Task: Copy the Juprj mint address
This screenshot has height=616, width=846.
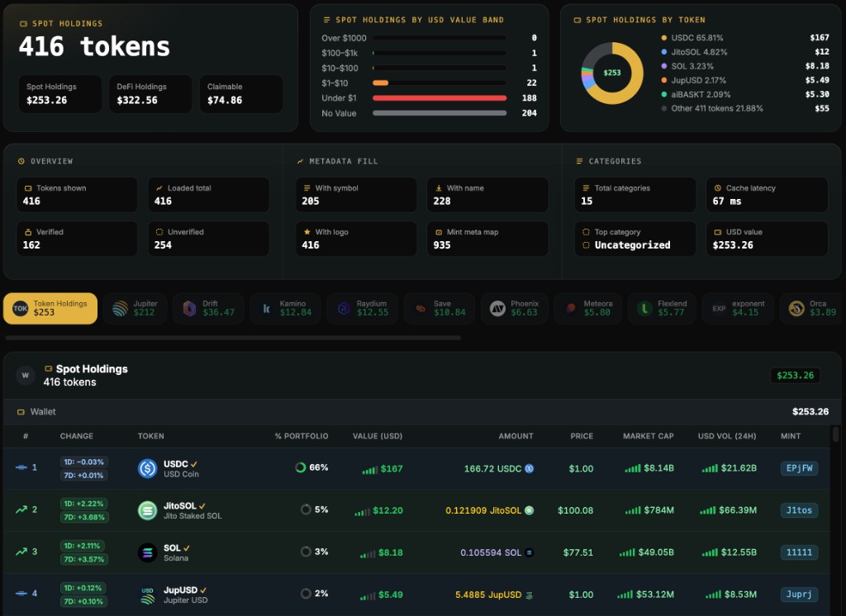Action: 799,595
